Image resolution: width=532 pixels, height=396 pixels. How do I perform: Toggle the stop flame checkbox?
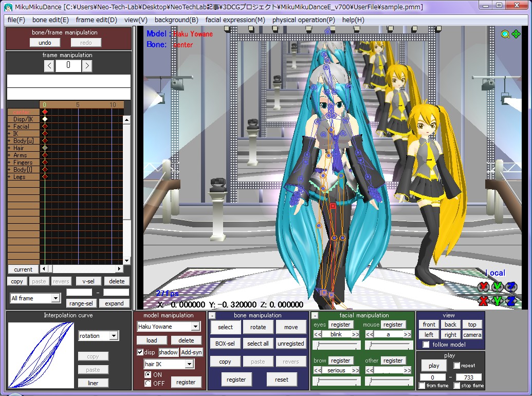(456, 386)
